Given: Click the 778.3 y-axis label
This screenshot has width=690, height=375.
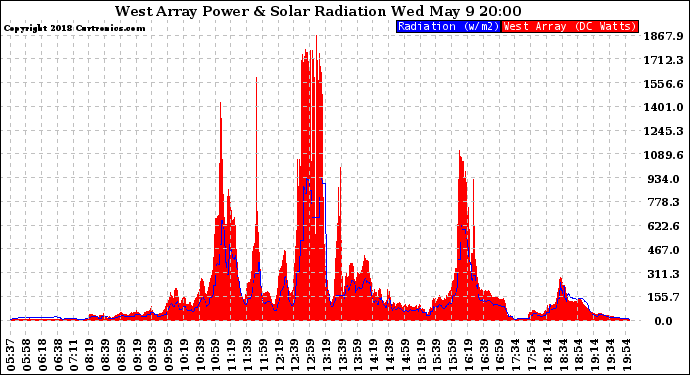Looking at the screenshot, I should [664, 202].
